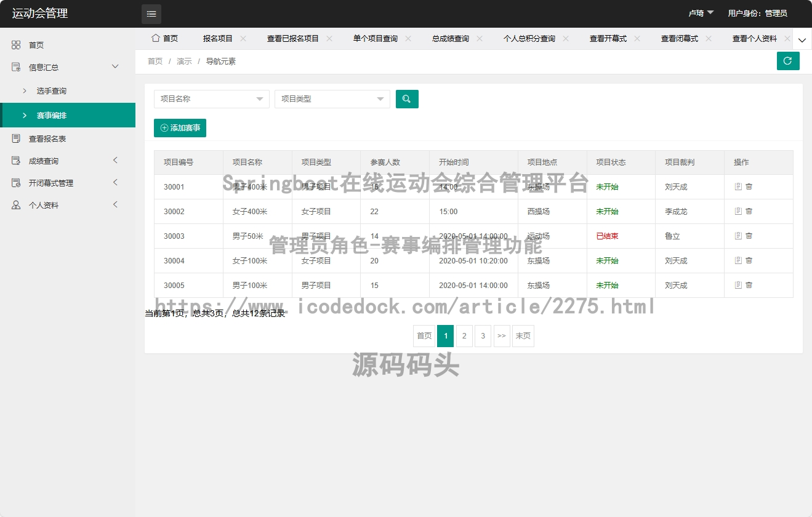Click trash icon for row 30004

[x=749, y=260]
